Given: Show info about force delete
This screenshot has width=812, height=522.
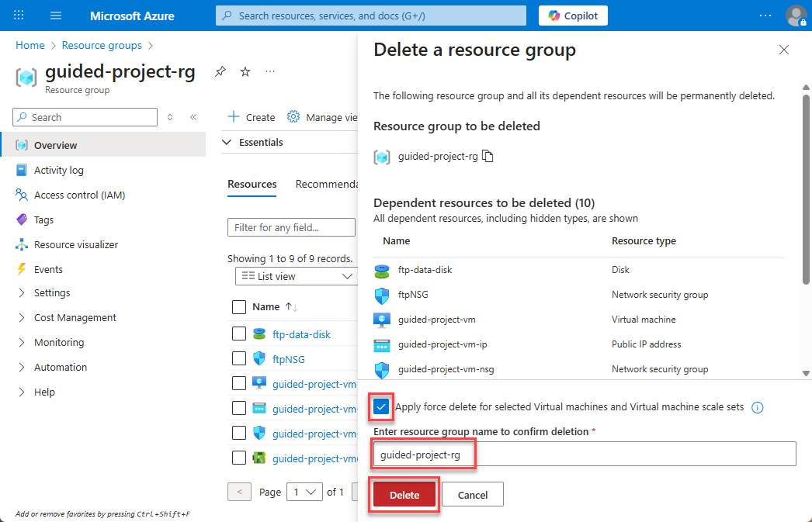Looking at the screenshot, I should coord(757,408).
